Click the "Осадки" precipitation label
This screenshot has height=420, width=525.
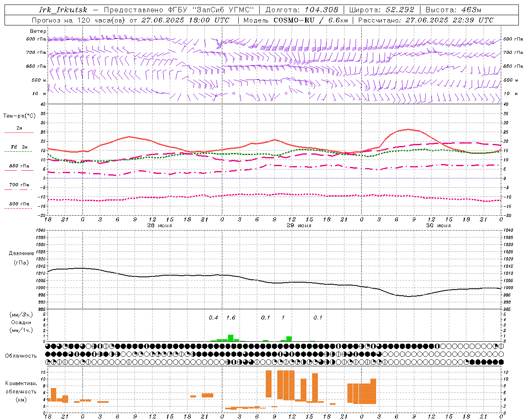(x=21, y=322)
